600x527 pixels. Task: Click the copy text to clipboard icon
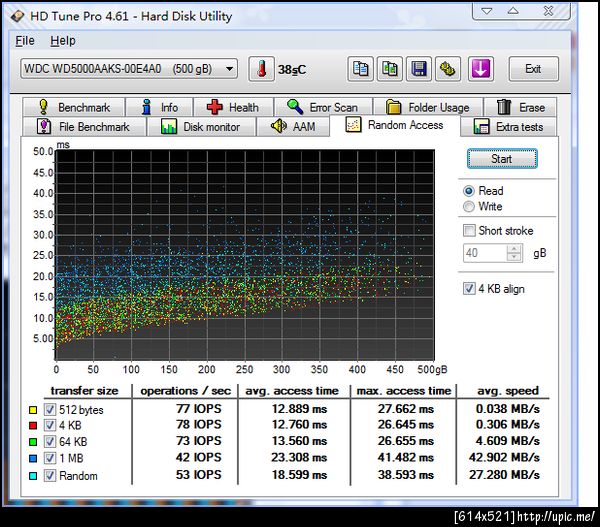(x=361, y=69)
